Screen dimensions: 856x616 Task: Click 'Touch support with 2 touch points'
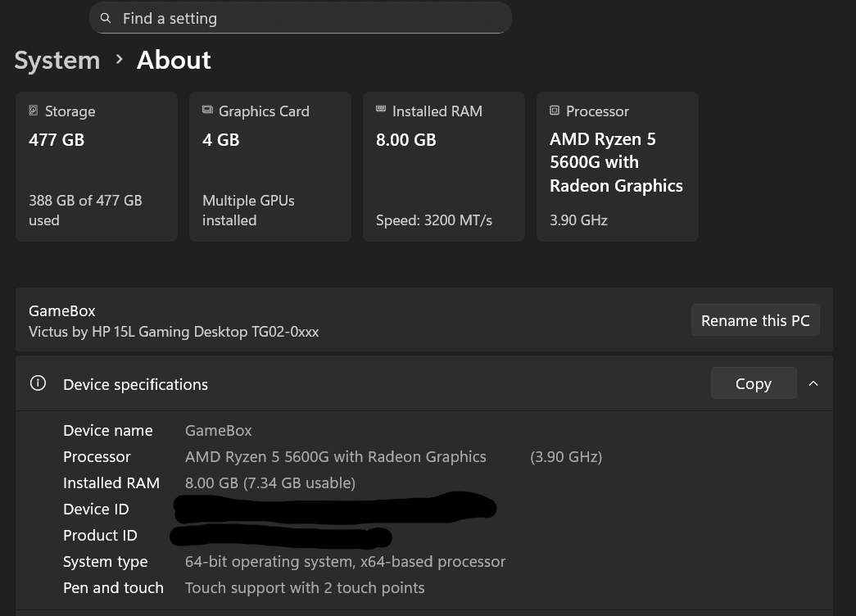(305, 587)
